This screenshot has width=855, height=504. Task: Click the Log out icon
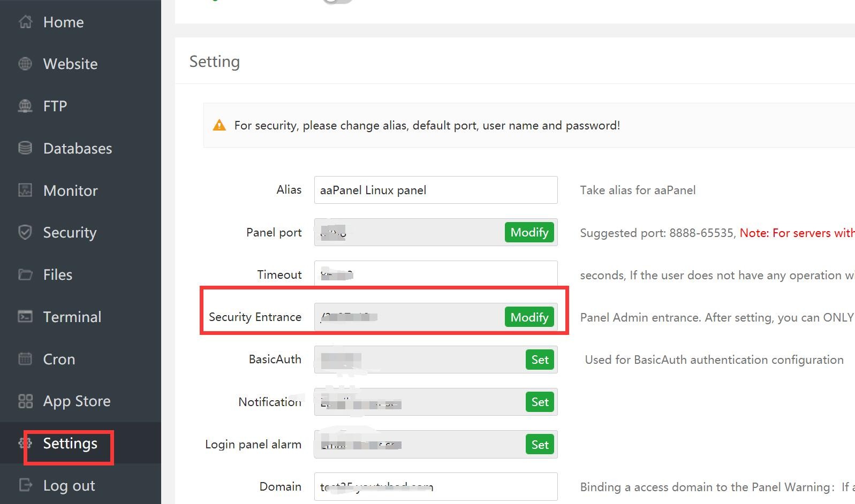[x=25, y=485]
